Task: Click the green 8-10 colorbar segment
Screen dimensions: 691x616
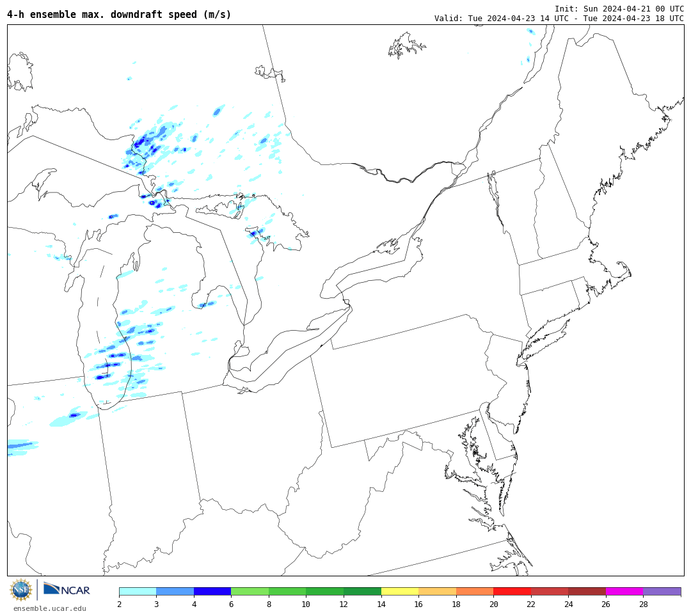Action: pos(287,591)
